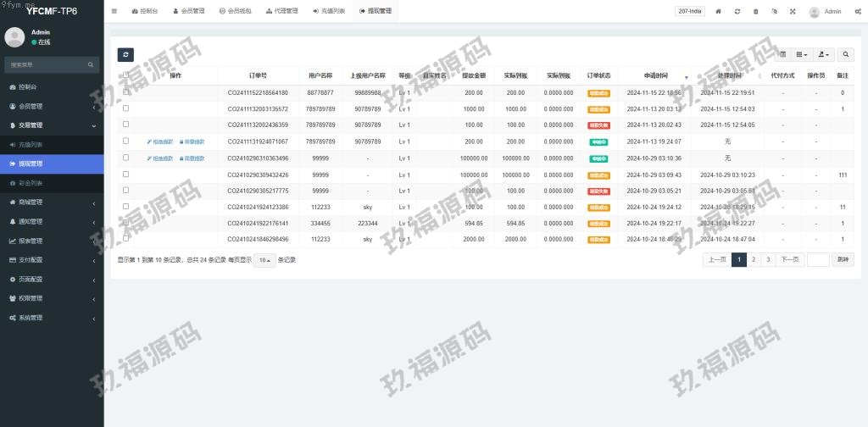Open 充值列表 in the top navigation
This screenshot has height=427, width=868.
tap(329, 12)
